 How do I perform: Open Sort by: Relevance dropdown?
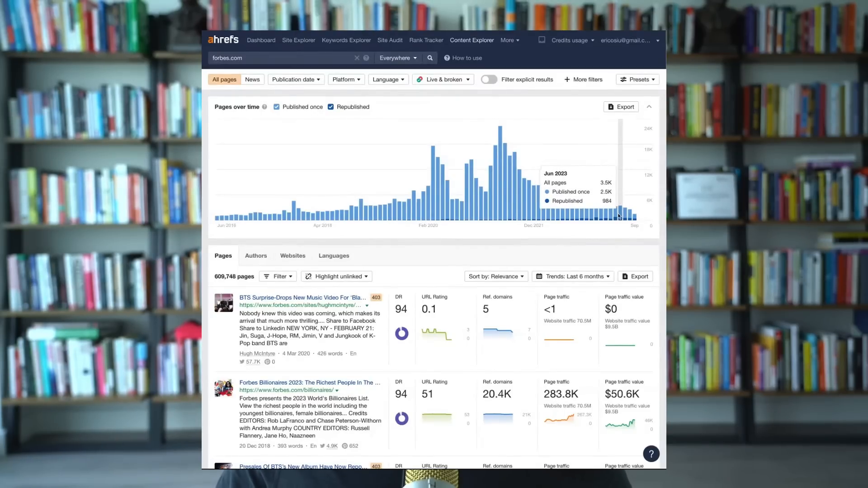(496, 276)
